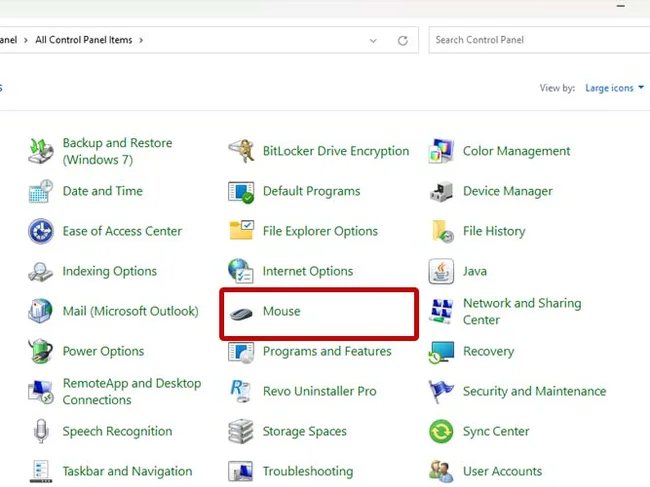This screenshot has width=650, height=487.
Task: Click the File Explorer Options folder icon
Action: click(x=241, y=230)
